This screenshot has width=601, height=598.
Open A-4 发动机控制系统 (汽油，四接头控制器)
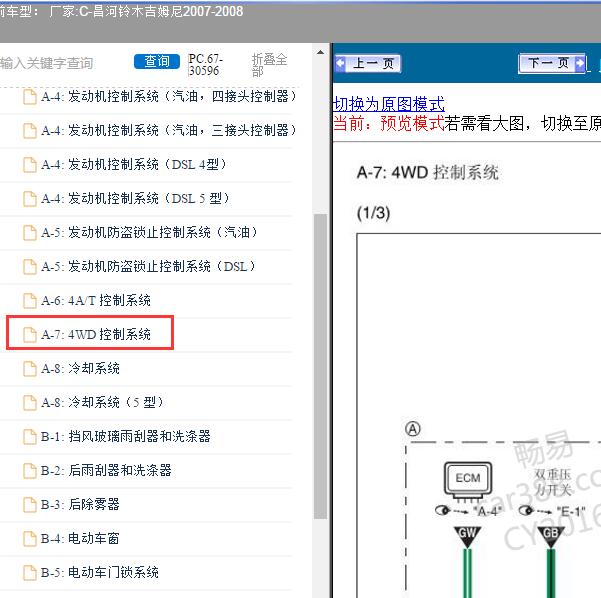click(x=169, y=96)
